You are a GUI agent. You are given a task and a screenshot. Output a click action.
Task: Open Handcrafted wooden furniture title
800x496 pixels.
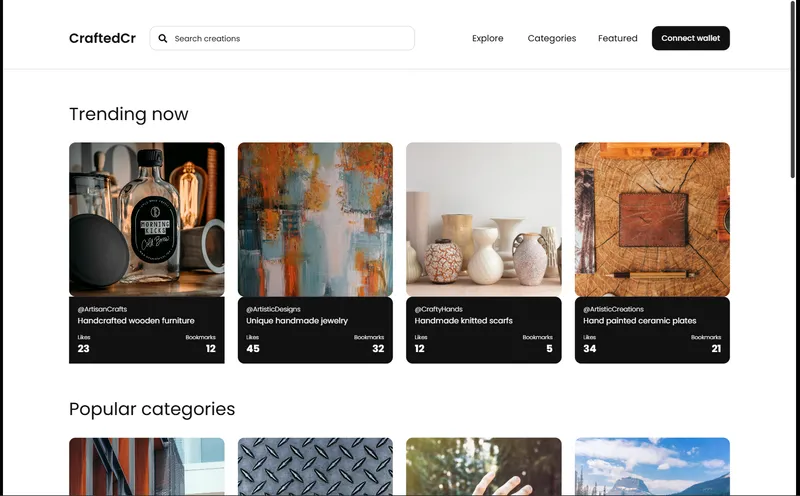[x=136, y=320]
